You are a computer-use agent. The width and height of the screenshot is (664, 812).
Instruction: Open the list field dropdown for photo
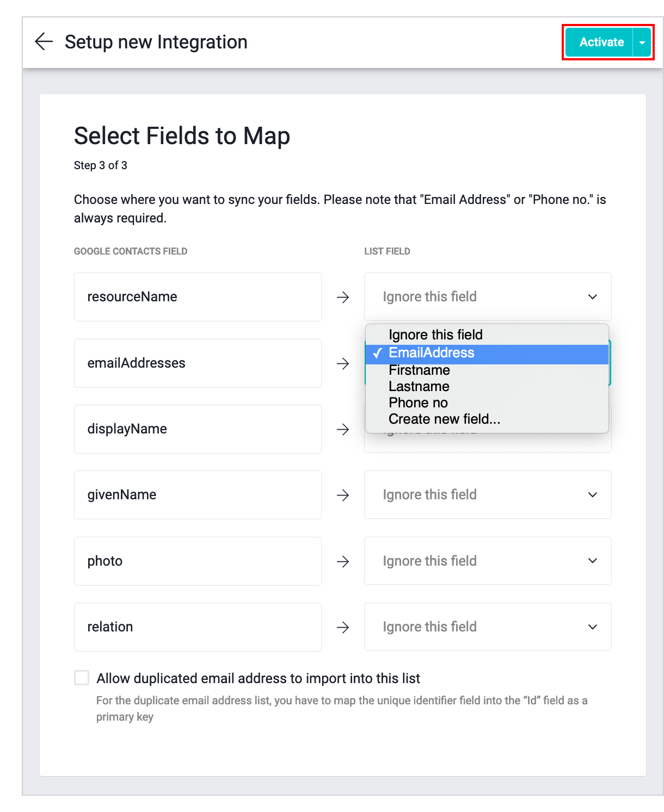pyautogui.click(x=487, y=561)
